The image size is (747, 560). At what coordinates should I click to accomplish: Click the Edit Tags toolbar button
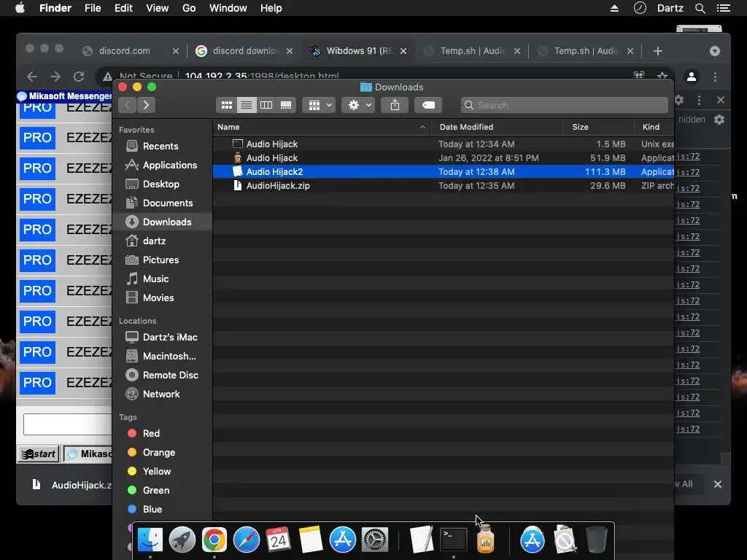point(427,105)
